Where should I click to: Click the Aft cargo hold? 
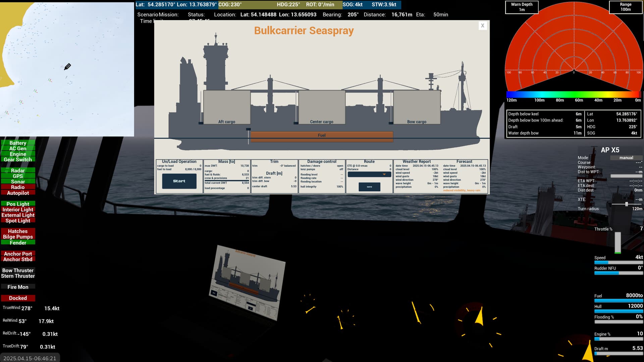[227, 107]
